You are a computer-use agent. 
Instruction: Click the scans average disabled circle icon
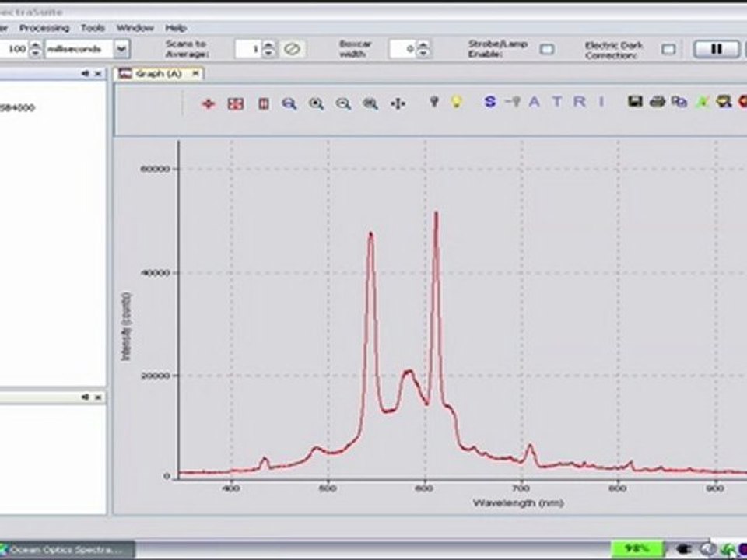(292, 49)
